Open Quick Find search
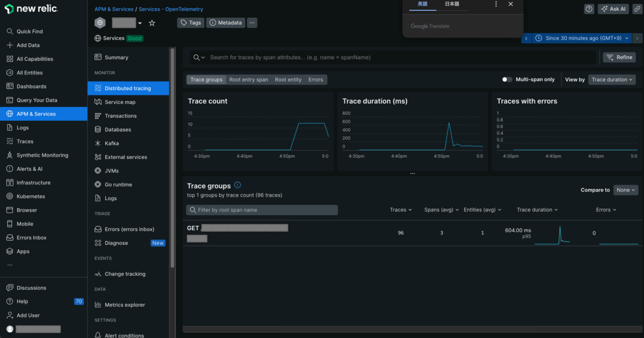Image resolution: width=644 pixels, height=338 pixels. tap(30, 32)
